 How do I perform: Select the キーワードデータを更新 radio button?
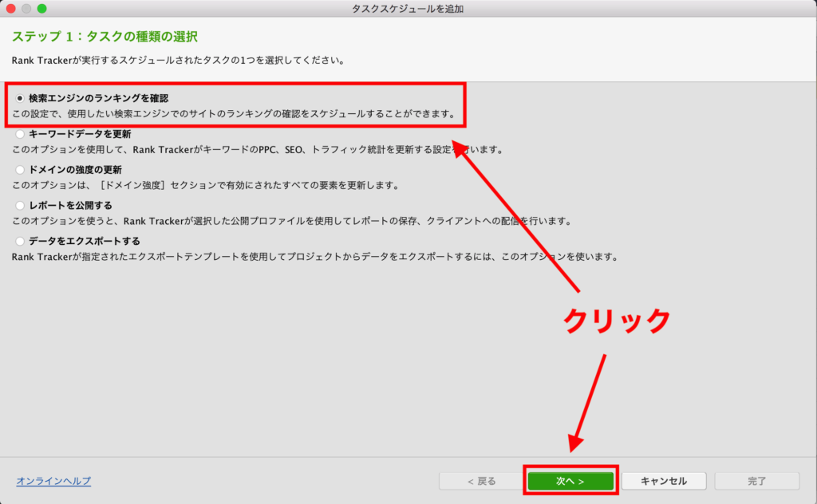20,134
